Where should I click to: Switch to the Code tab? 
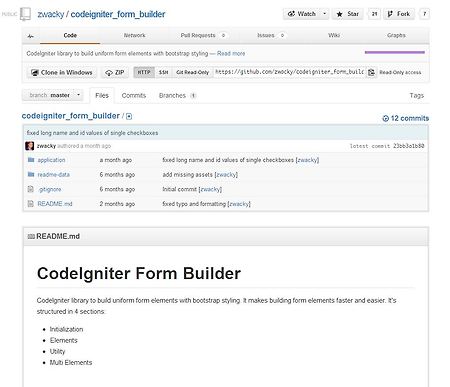point(70,35)
